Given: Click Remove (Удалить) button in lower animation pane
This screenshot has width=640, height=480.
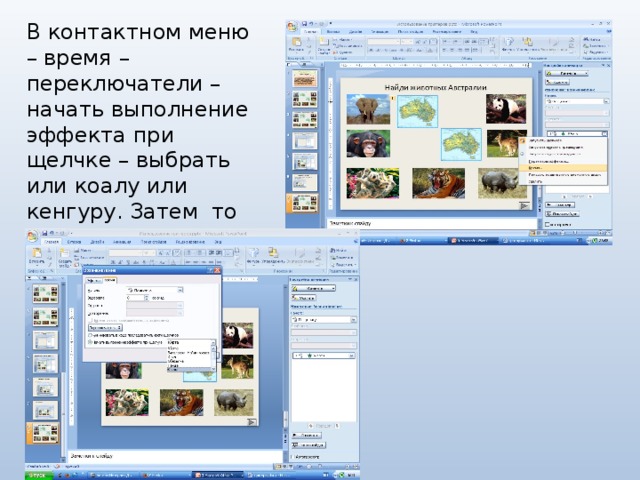Looking at the screenshot, I should point(304,298).
